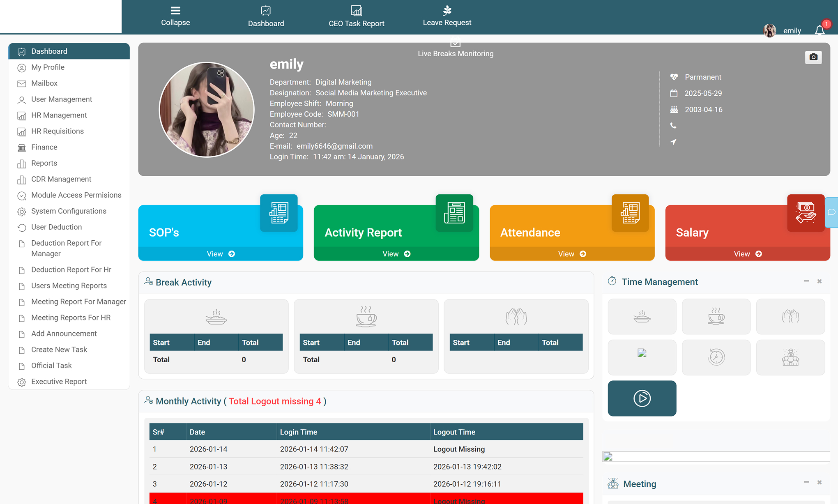Click View on the Salary card

click(748, 254)
